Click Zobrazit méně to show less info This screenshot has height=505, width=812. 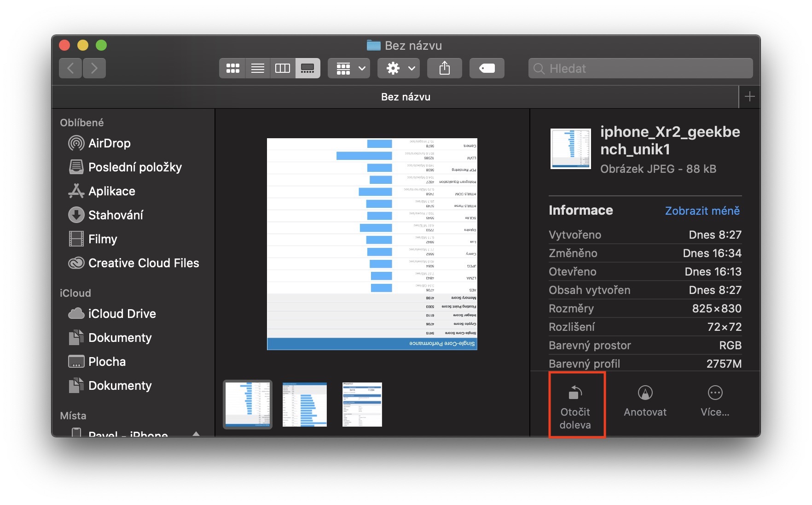pos(702,211)
